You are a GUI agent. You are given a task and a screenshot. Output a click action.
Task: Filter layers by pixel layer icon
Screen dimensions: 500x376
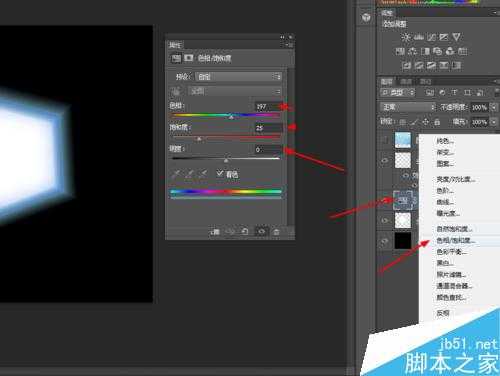click(430, 93)
